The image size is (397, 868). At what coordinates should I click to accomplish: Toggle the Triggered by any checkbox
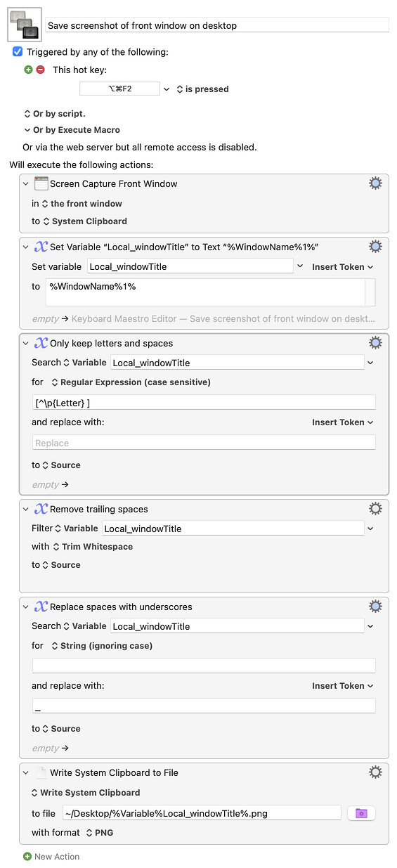(18, 52)
